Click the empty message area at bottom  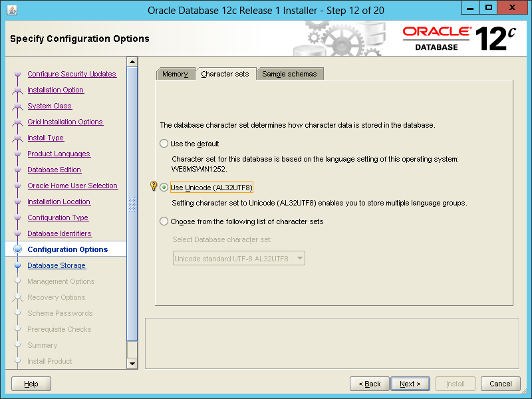(332, 343)
